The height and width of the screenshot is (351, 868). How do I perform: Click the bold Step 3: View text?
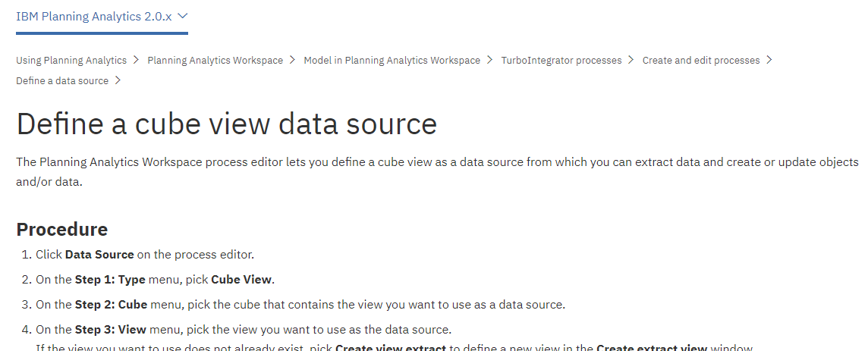[x=111, y=330]
